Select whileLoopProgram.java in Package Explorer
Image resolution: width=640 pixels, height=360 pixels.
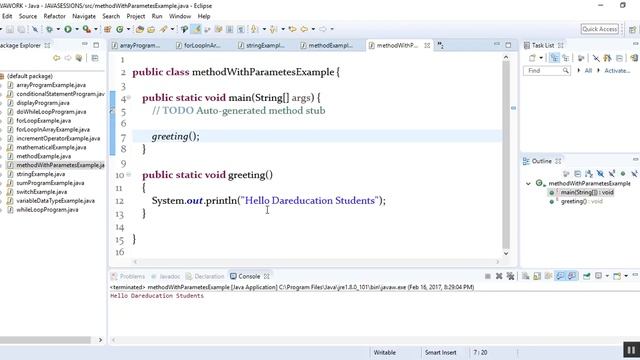tap(47, 210)
